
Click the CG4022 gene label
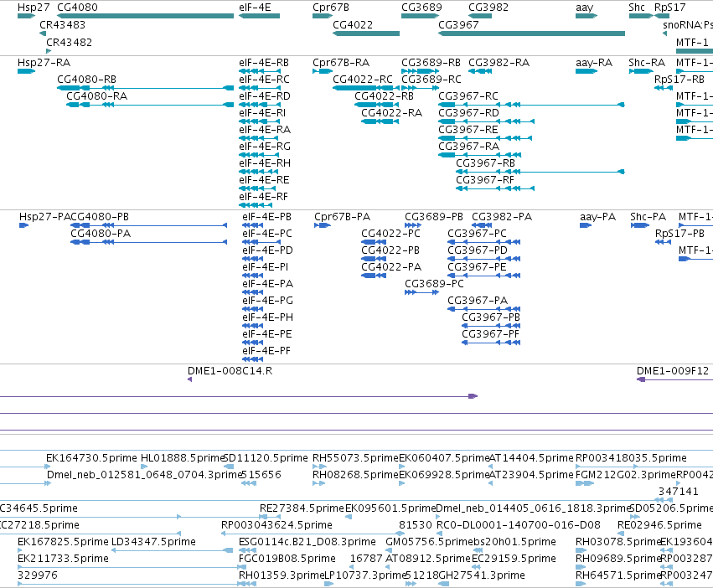pos(353,24)
